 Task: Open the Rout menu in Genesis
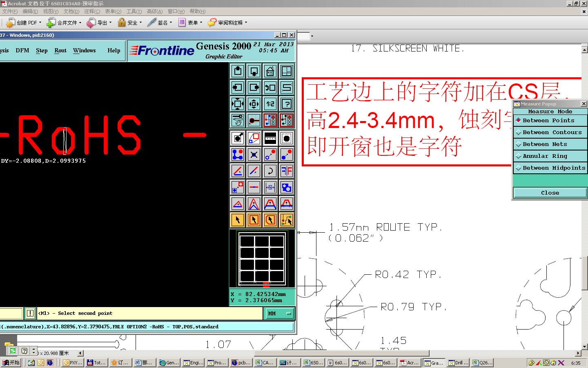(x=60, y=51)
